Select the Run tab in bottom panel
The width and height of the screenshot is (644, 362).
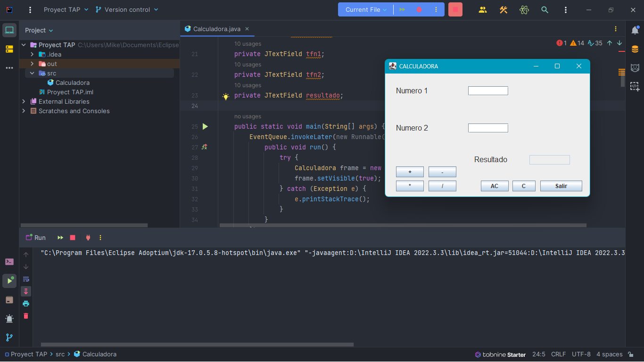click(36, 238)
